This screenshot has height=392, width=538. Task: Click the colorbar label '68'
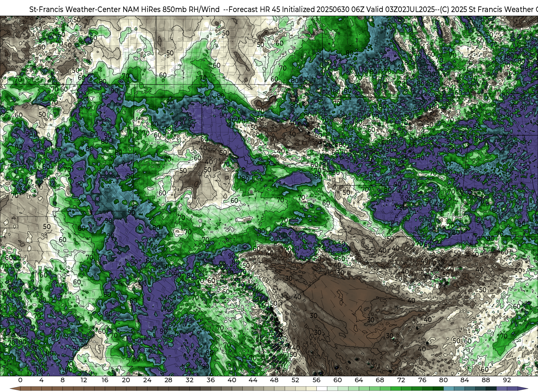click(x=380, y=380)
